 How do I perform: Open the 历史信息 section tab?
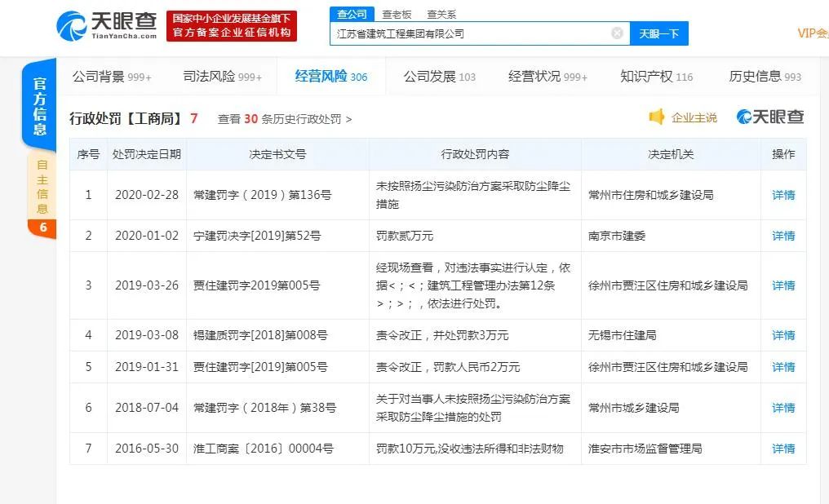click(x=757, y=76)
